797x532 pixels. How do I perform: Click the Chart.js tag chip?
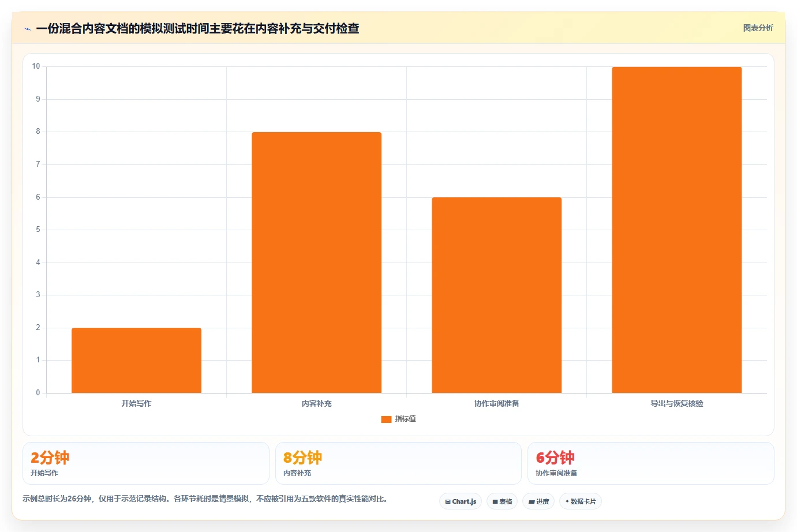pos(461,501)
